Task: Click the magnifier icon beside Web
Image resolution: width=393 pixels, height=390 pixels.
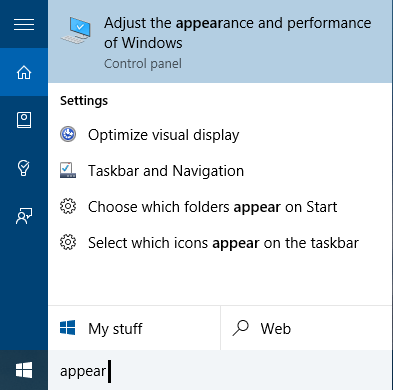Action: (x=241, y=328)
